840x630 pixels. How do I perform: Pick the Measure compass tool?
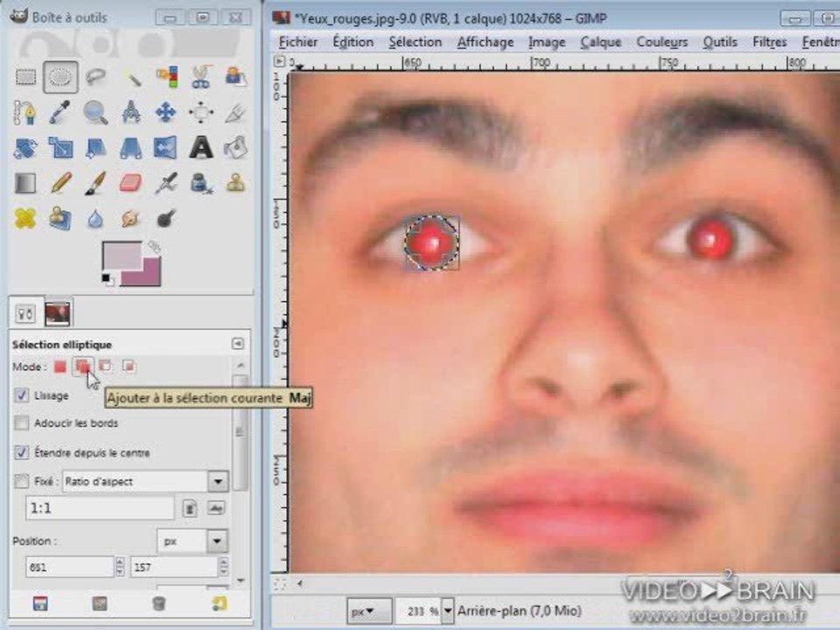click(x=131, y=113)
